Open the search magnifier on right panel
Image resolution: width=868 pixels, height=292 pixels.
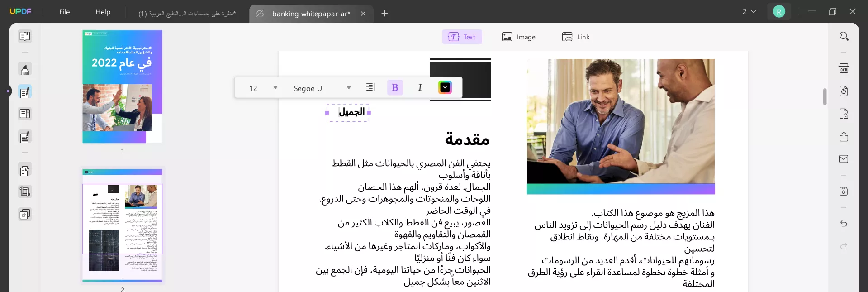coord(844,36)
